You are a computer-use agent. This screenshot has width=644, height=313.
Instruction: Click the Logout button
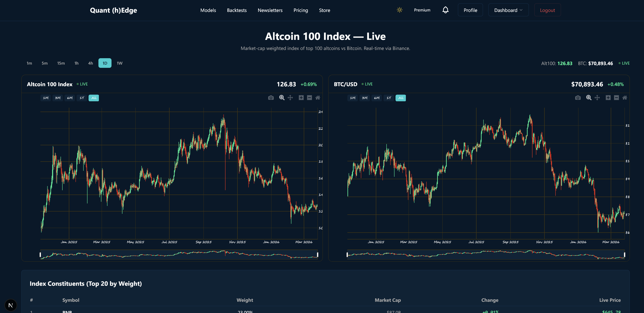coord(547,10)
